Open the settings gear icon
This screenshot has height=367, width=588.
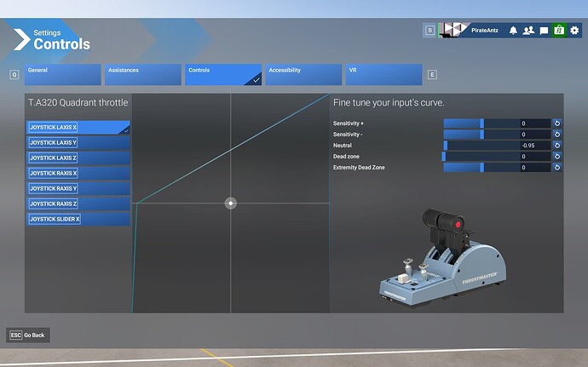(574, 31)
